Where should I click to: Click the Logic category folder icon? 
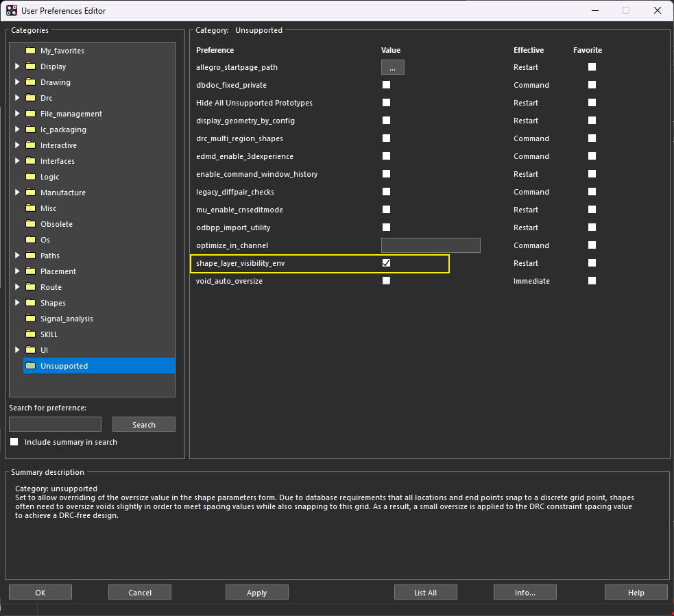point(30,177)
